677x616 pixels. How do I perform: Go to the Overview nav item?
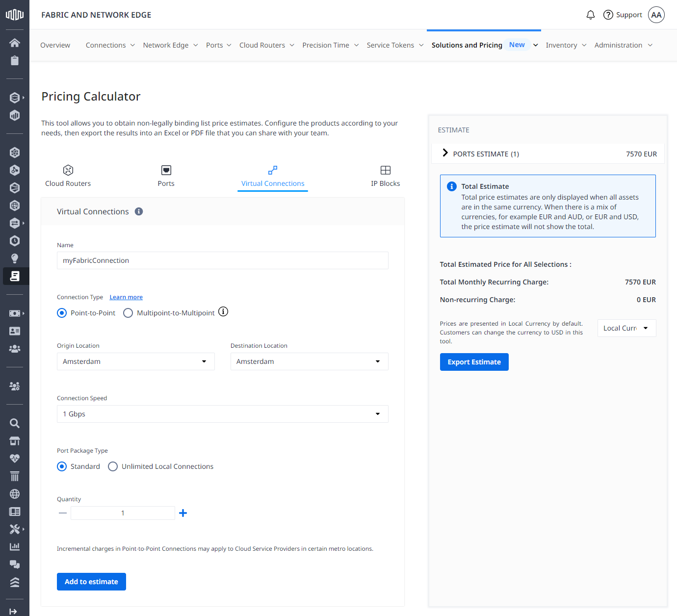pyautogui.click(x=55, y=45)
